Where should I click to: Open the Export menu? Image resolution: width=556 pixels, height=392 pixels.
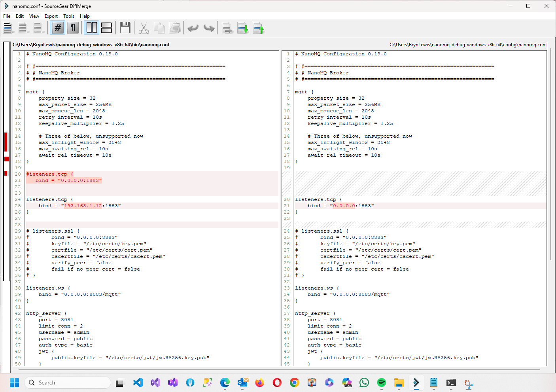tap(51, 16)
